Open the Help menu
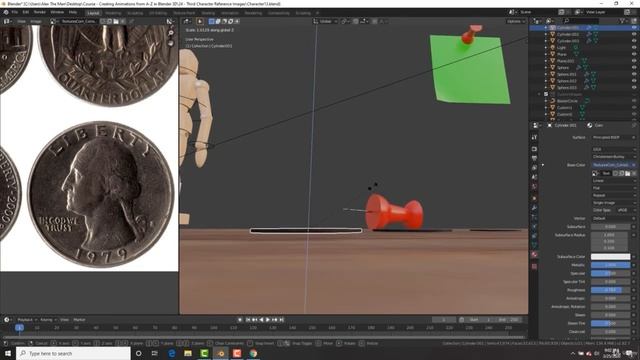This screenshot has height=360, width=640. click(73, 12)
